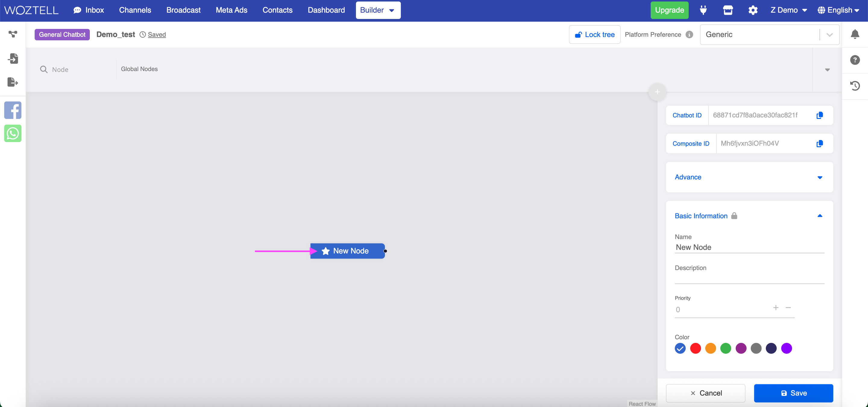Select the red color swatch

click(x=695, y=348)
